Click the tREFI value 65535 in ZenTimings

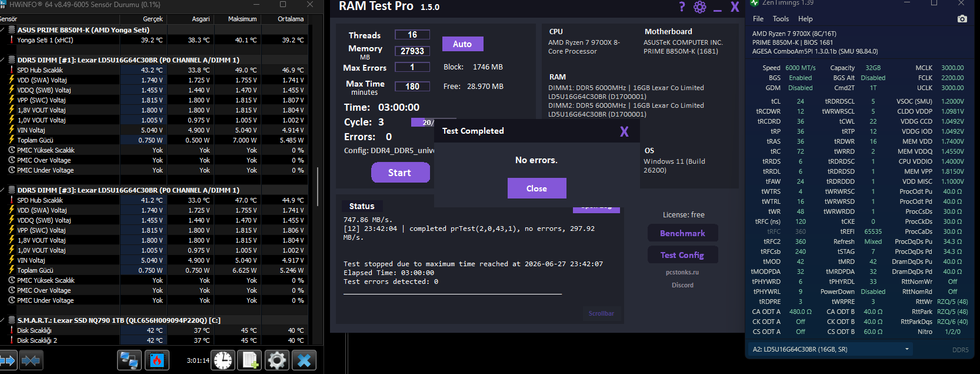click(x=873, y=231)
